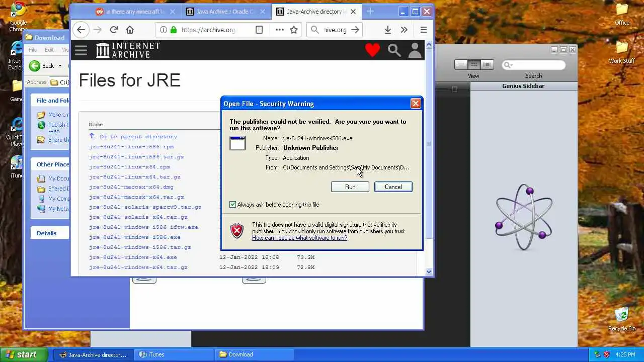This screenshot has width=644, height=362.
Task: Open jre-8u241-windows-i586-iftw.exe link
Action: [x=143, y=227]
